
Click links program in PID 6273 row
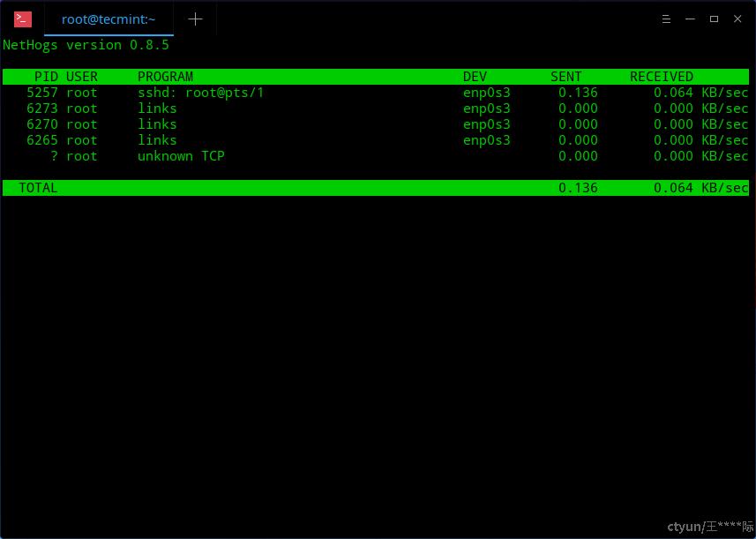[x=157, y=109]
